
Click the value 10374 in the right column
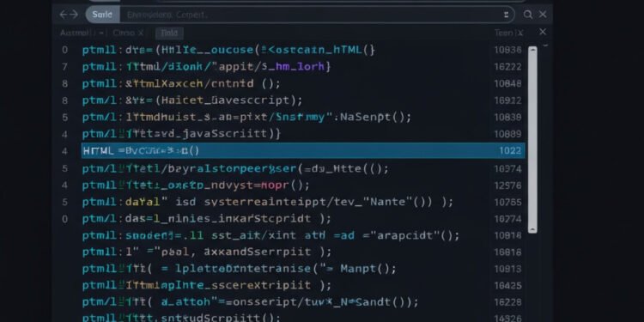[x=507, y=169]
